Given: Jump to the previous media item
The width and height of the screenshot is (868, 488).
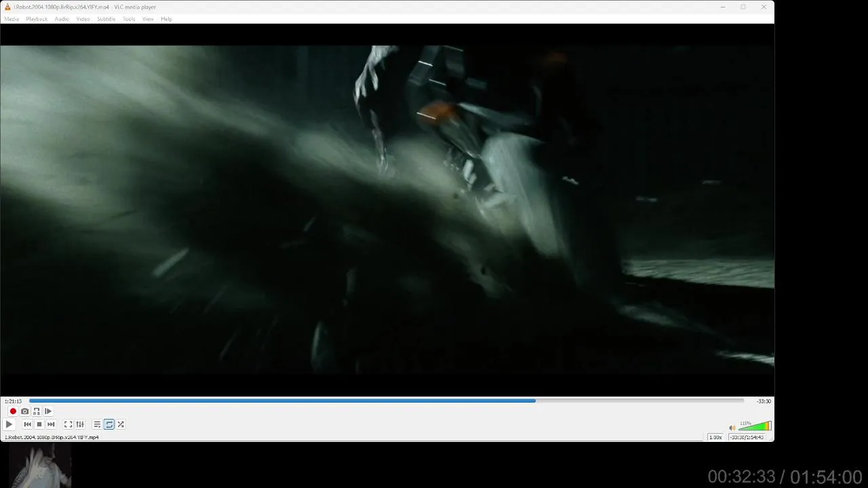Looking at the screenshot, I should click(x=27, y=424).
